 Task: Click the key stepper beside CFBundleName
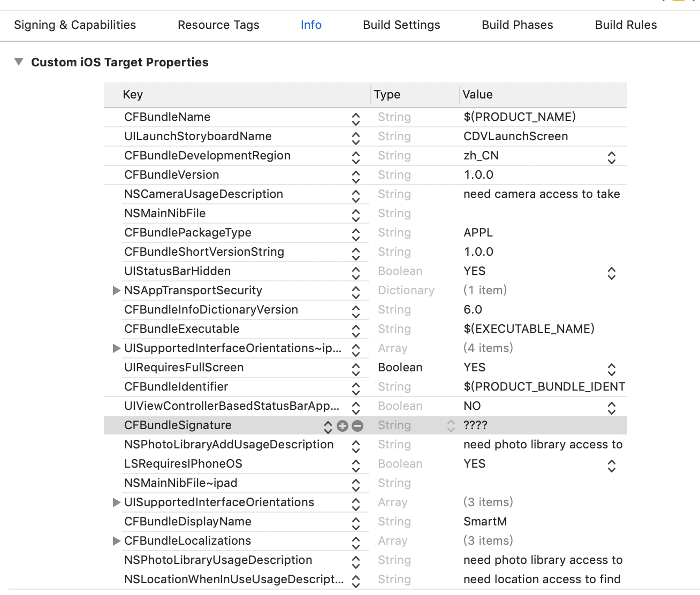355,117
